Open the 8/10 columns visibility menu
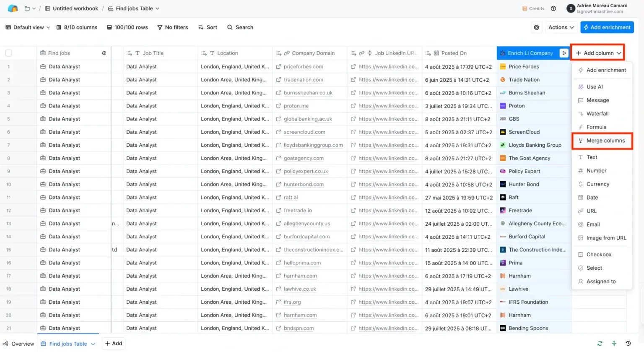644x352 pixels. pos(77,27)
